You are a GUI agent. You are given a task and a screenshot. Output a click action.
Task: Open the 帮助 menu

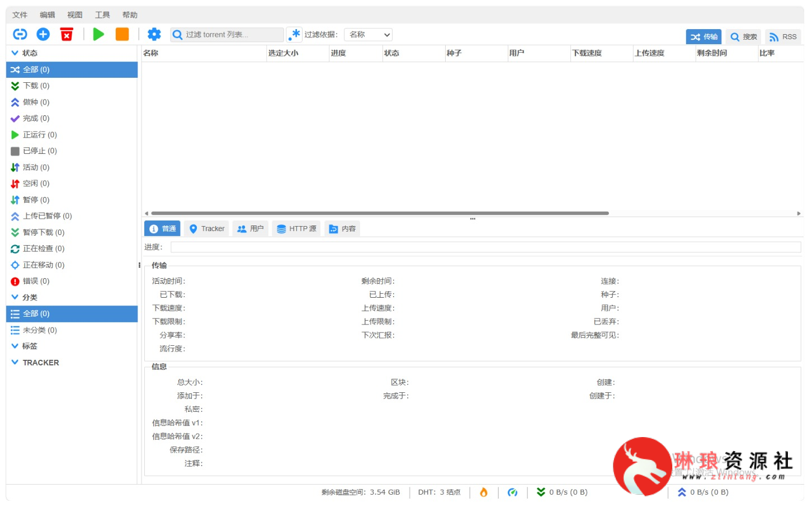click(130, 15)
